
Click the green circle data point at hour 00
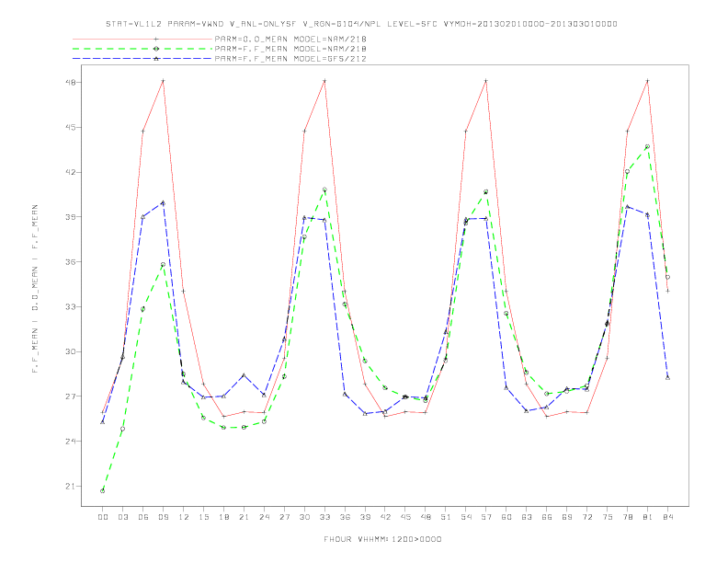pos(103,491)
